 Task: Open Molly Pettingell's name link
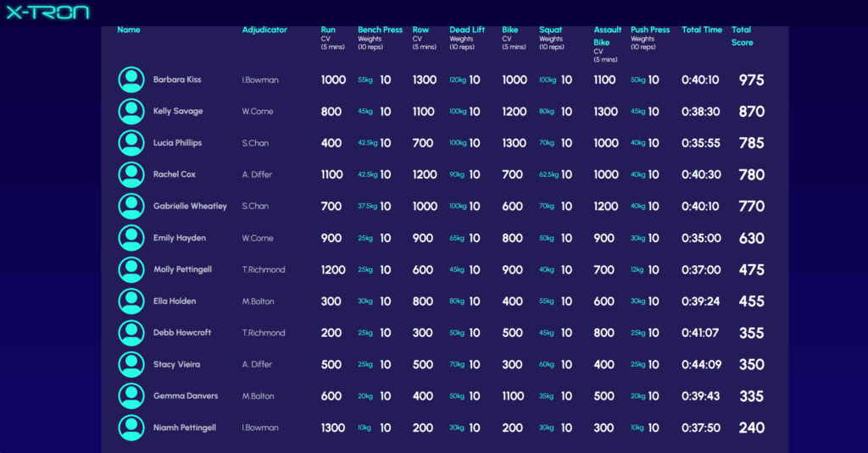coord(182,269)
